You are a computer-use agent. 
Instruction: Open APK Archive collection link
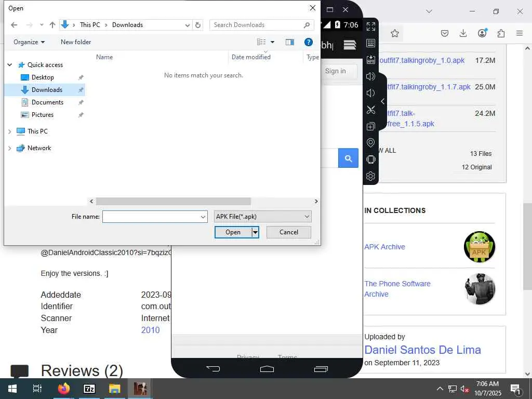(x=385, y=247)
